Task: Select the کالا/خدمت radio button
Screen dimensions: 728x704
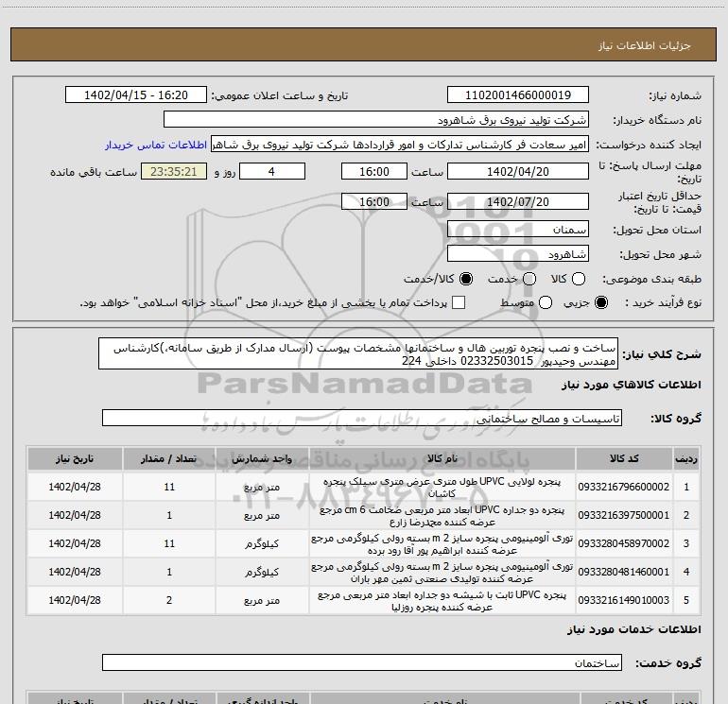Action: [466, 279]
